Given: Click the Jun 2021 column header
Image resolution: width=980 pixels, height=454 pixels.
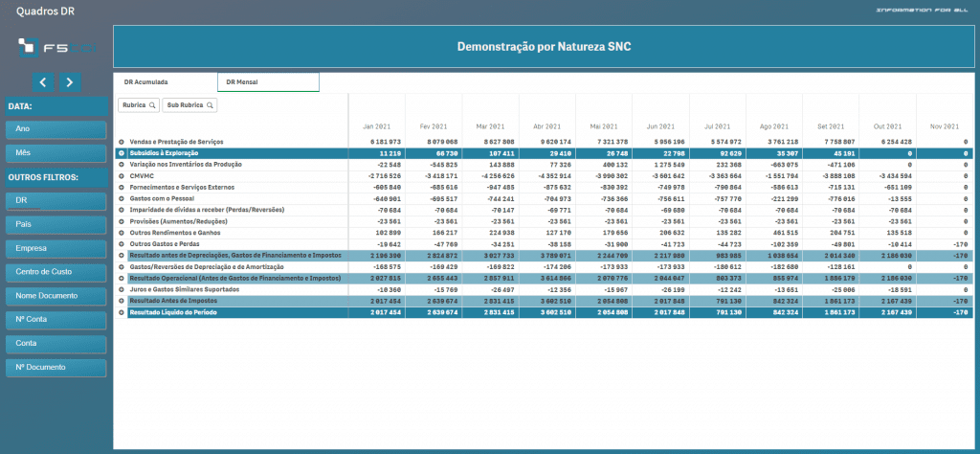Looking at the screenshot, I should point(660,126).
